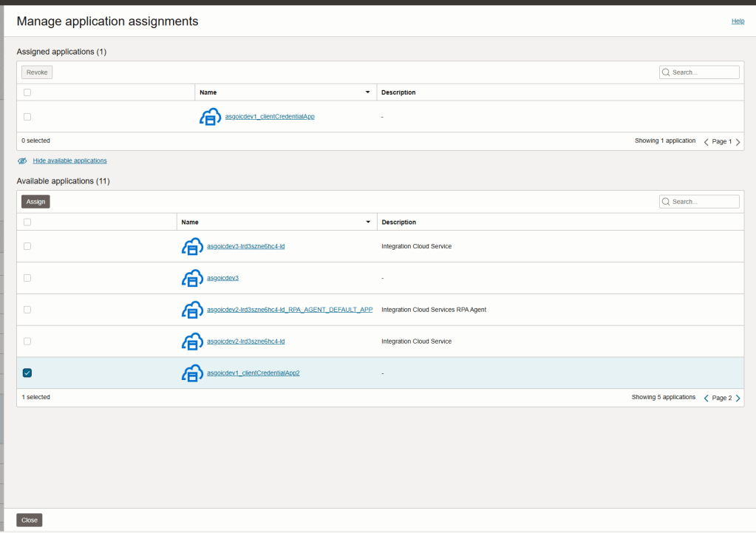Open Name column sort dropdown in Assigned applications
756x533 pixels.
tap(367, 92)
